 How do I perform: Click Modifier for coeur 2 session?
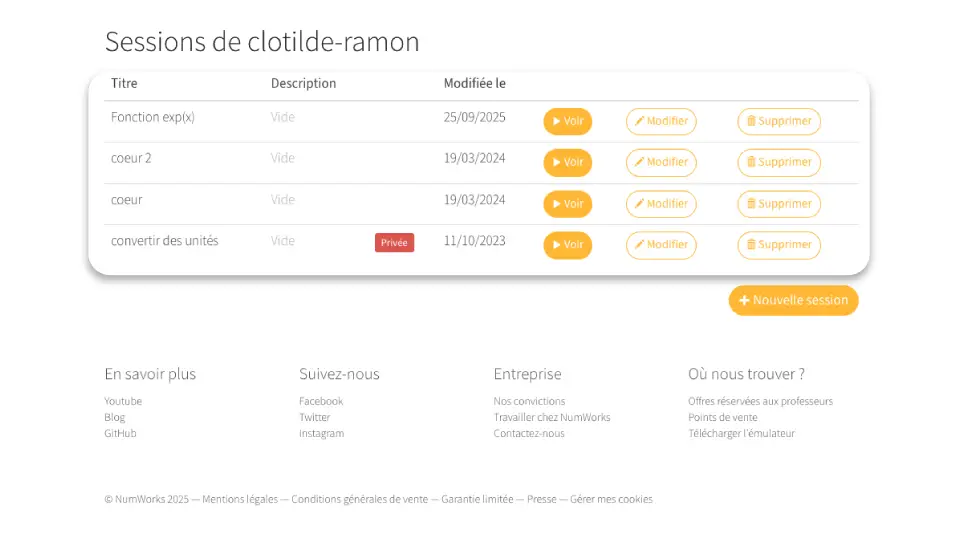click(x=661, y=162)
